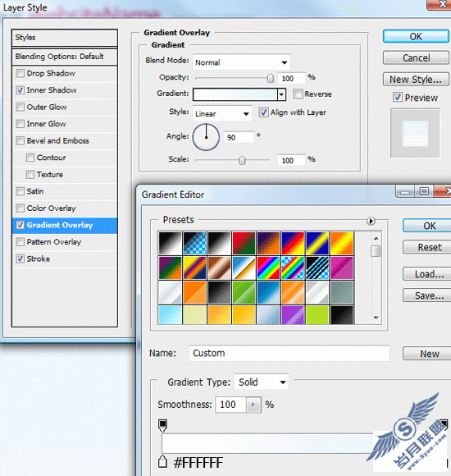Viewport: 451px width, 476px height.
Task: Open the Bevel and Emboss settings row
Action: 65,140
